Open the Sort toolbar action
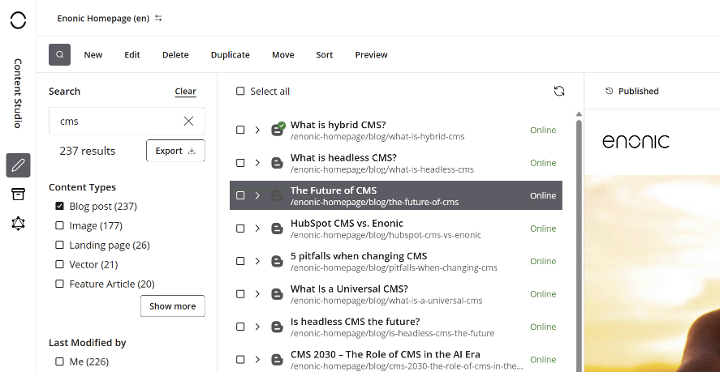This screenshot has height=372, width=720. pos(324,55)
